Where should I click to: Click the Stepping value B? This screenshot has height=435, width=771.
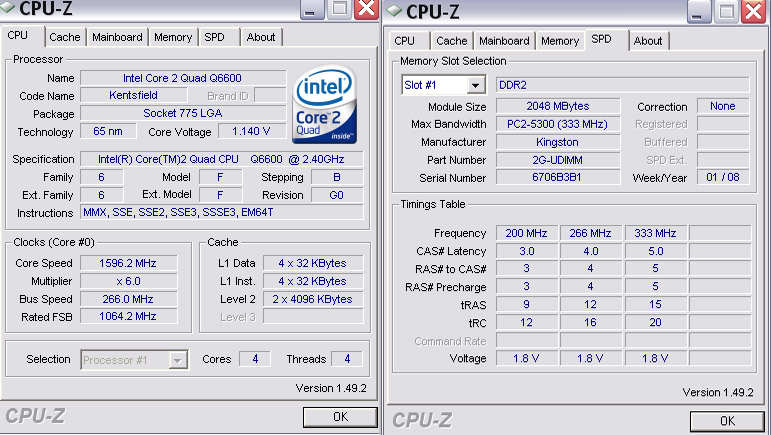[x=337, y=177]
